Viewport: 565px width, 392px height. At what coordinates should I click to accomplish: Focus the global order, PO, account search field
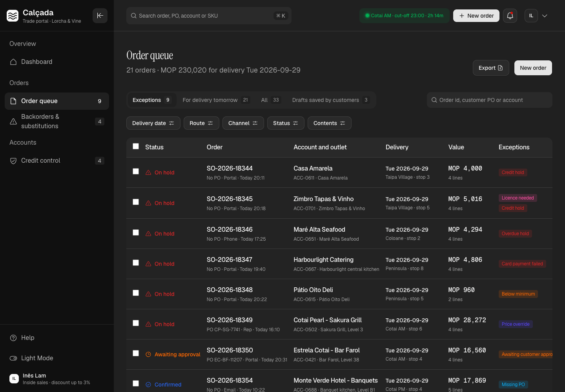tap(209, 16)
